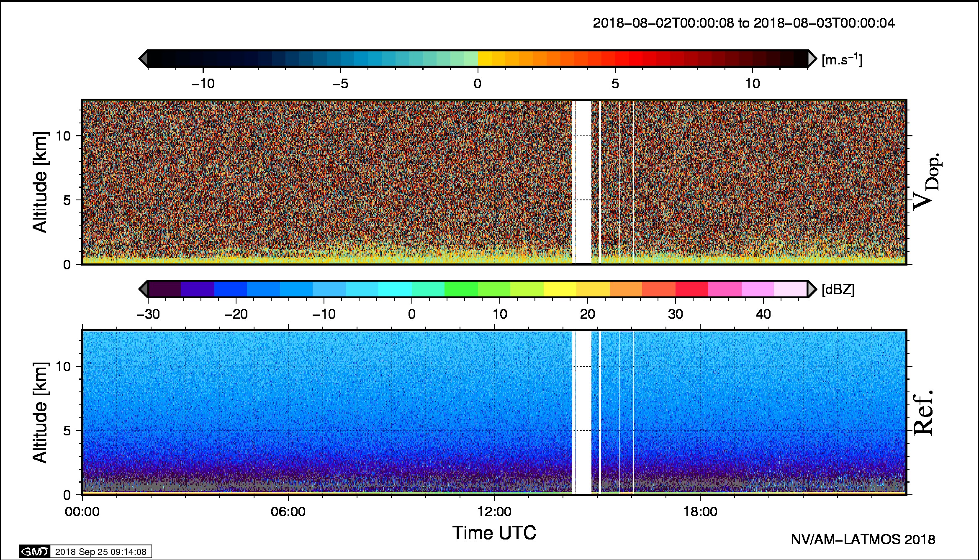Click the 12:00 time axis label

[x=494, y=511]
